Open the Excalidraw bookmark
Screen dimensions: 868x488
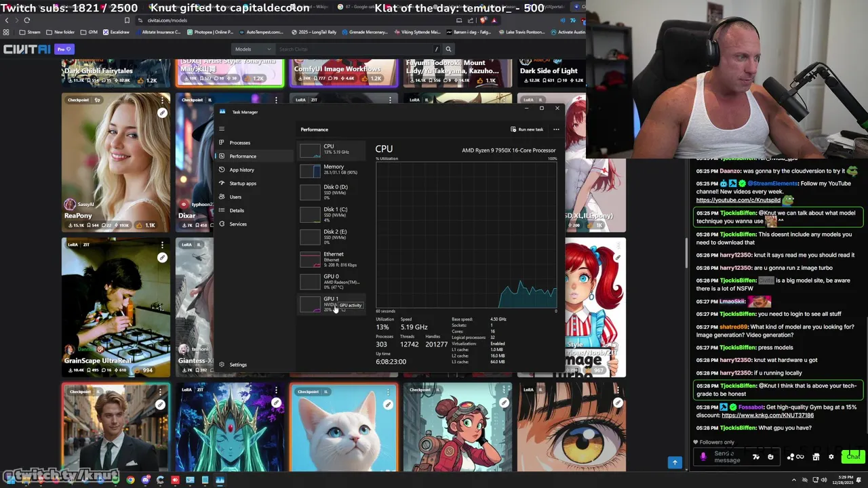point(116,32)
